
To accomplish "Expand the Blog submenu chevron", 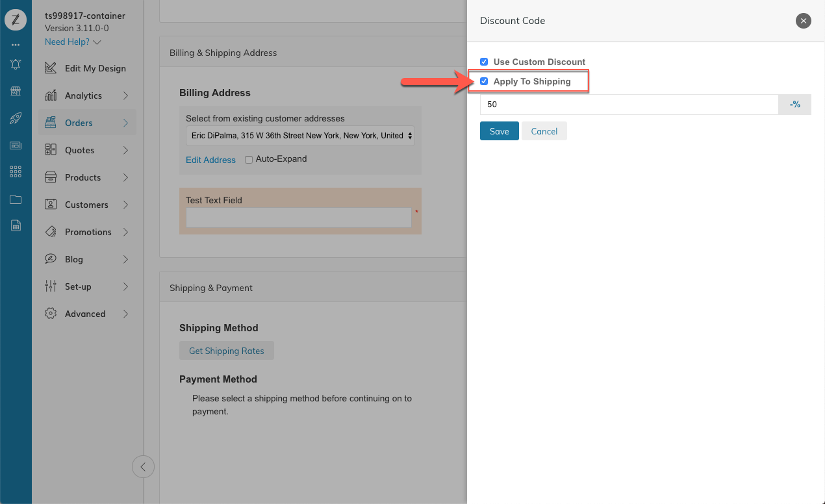I will click(125, 259).
